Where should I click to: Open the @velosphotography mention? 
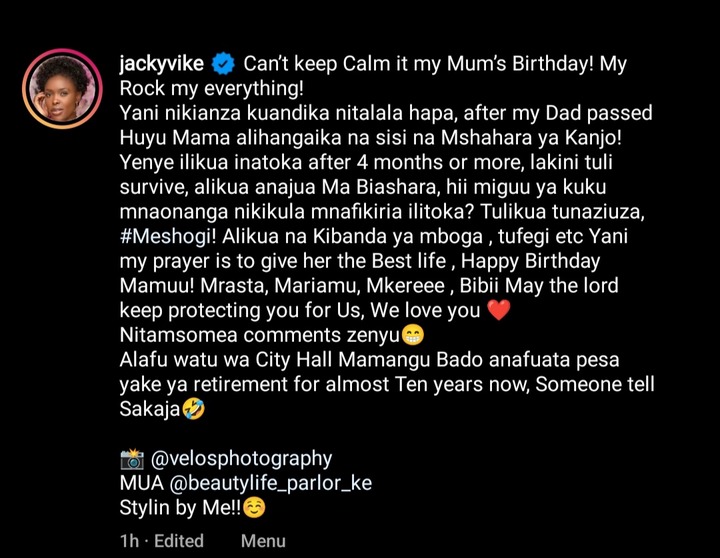coord(241,459)
